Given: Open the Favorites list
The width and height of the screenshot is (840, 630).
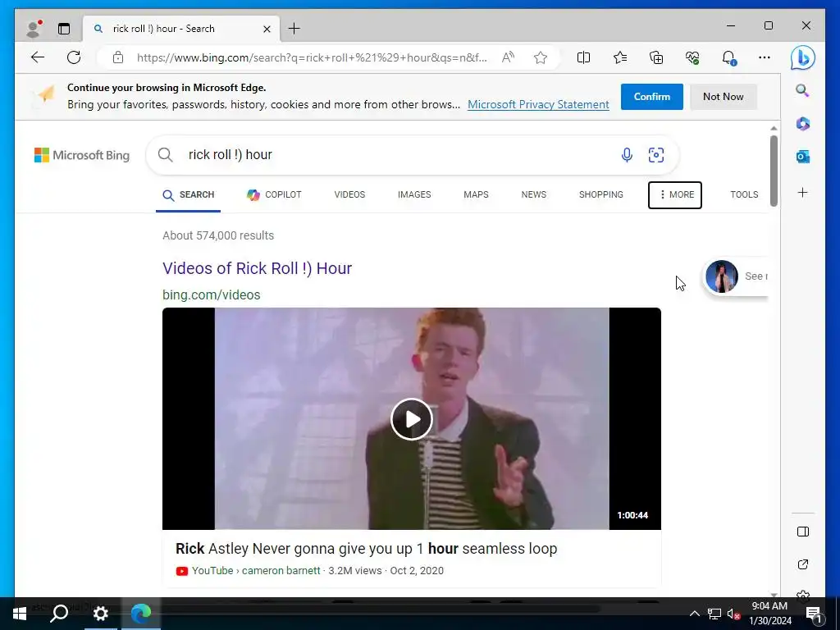Looking at the screenshot, I should pyautogui.click(x=620, y=57).
